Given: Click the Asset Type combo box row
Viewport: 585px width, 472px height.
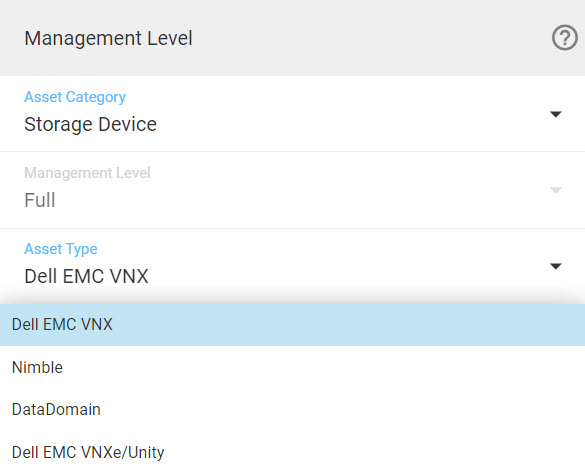Looking at the screenshot, I should point(292,266).
